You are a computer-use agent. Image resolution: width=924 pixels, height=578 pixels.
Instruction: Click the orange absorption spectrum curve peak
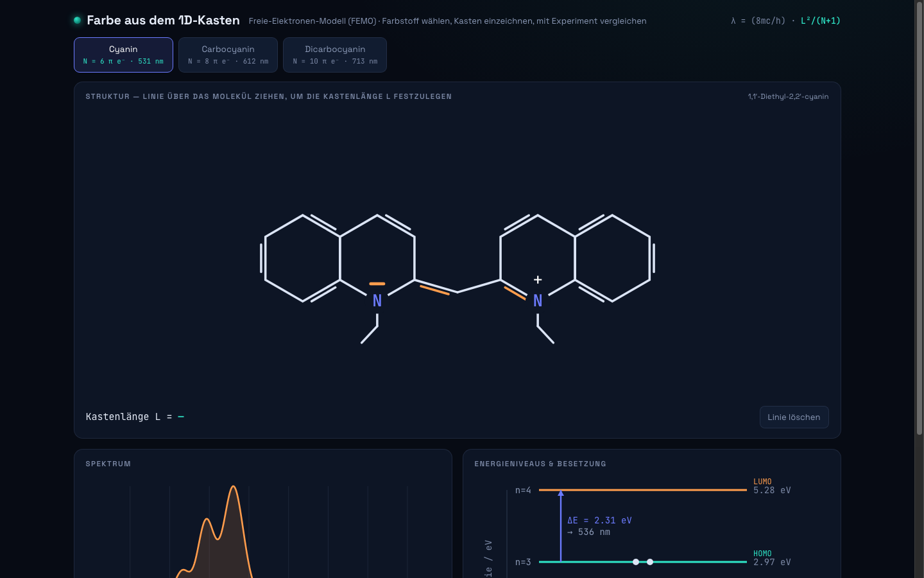point(234,487)
